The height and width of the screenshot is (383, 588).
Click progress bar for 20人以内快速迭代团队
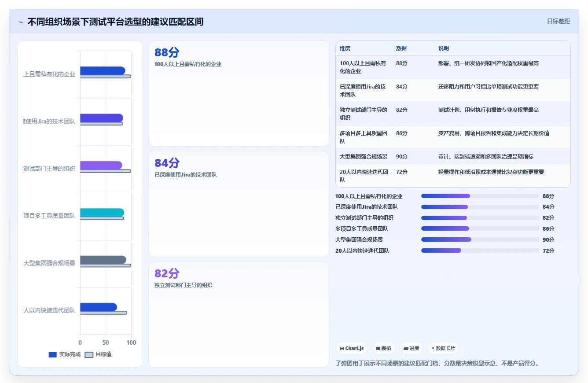pyautogui.click(x=480, y=251)
